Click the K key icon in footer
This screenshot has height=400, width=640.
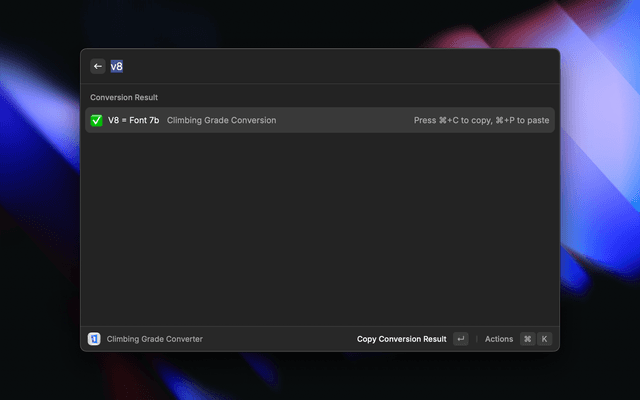click(x=544, y=339)
